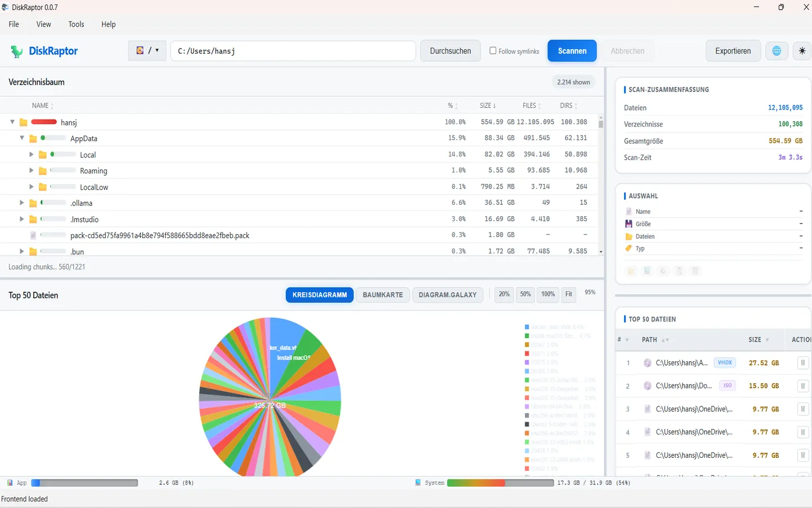Sort tree by FILES column
The height and width of the screenshot is (508, 812).
(x=531, y=106)
